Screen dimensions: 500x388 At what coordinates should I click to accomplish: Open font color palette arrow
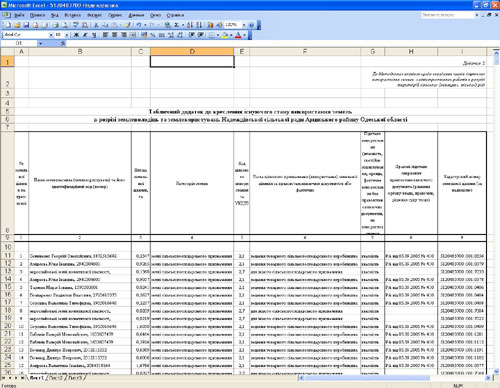[244, 35]
